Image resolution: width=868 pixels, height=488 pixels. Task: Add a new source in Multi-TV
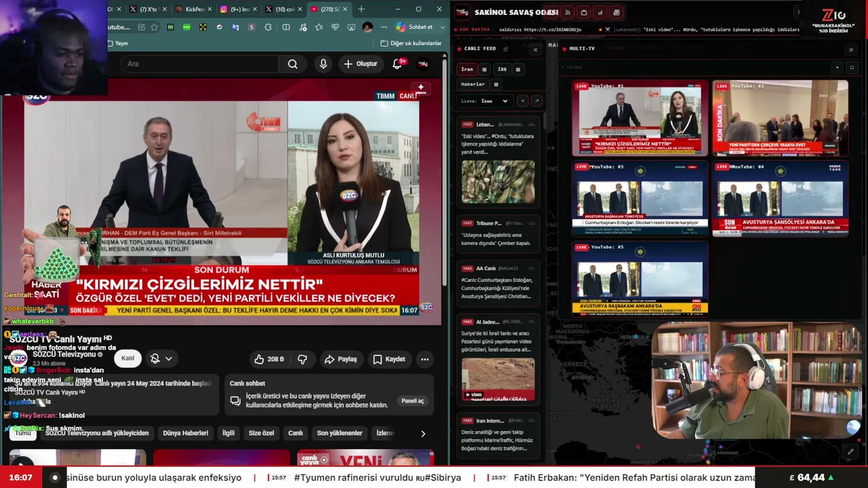click(x=837, y=68)
